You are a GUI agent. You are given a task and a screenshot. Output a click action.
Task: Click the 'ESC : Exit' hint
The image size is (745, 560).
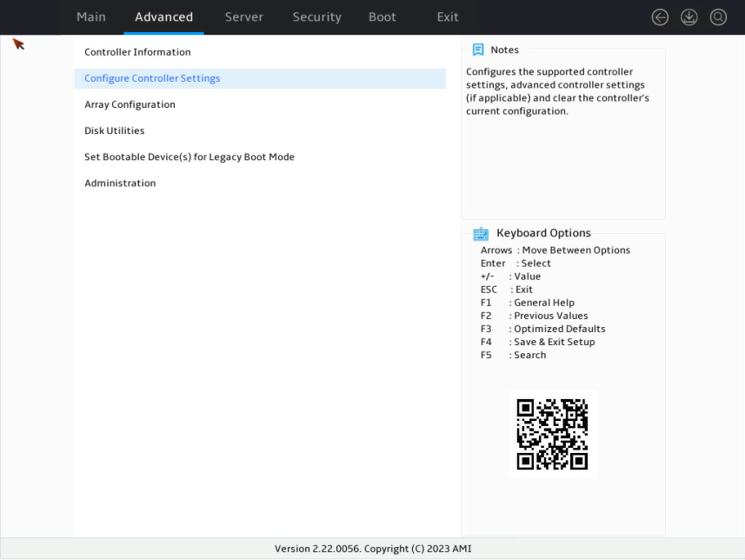(507, 290)
